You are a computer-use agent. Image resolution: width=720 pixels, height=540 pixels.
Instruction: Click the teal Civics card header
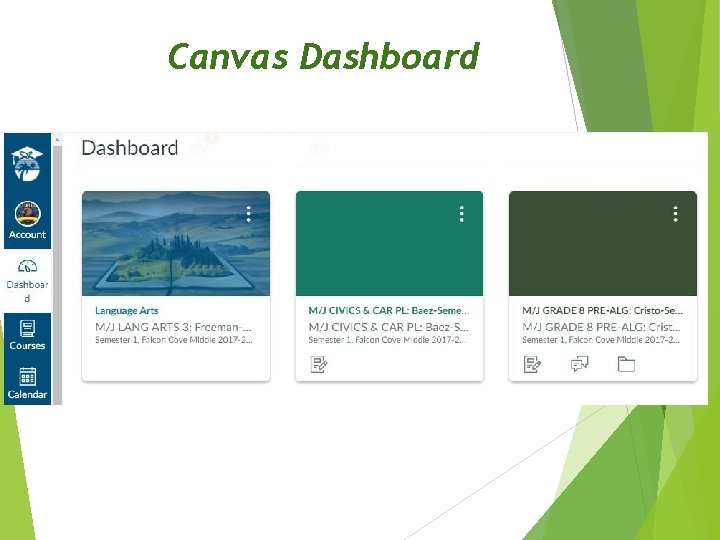pos(389,243)
